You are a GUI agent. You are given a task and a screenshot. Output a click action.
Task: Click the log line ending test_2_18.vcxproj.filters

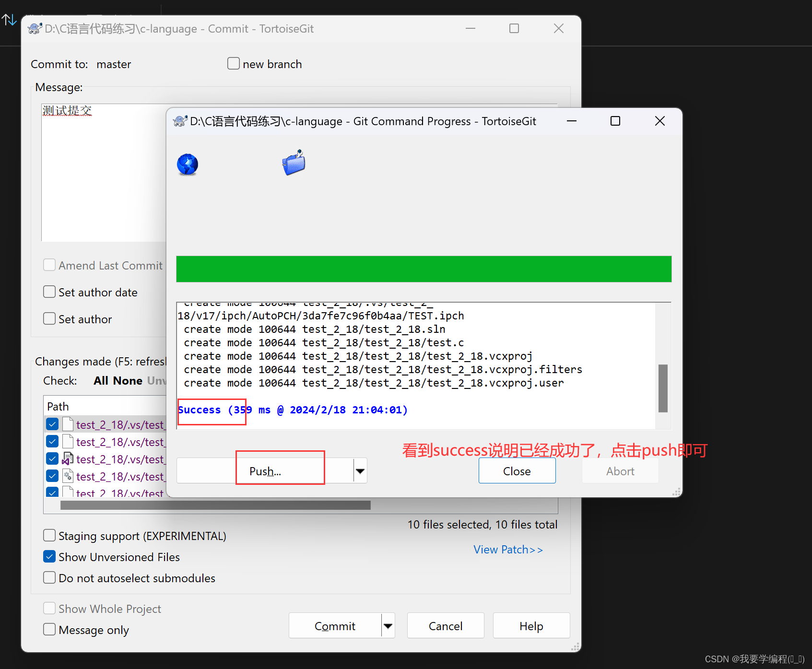[383, 370]
